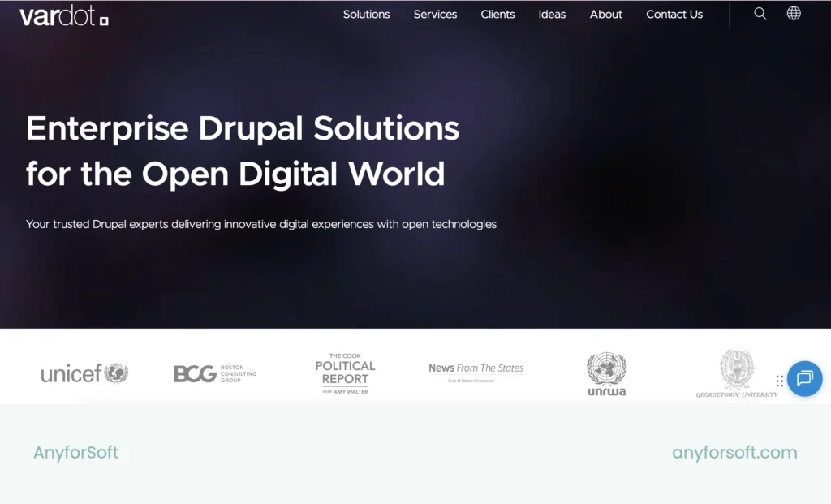Select the UNICEF client logo
The image size is (831, 504).
click(84, 373)
